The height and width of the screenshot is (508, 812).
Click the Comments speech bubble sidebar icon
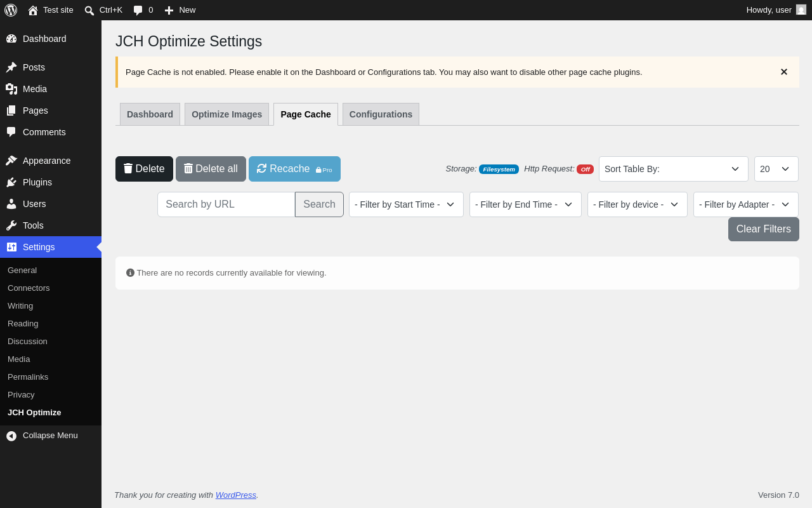click(11, 132)
